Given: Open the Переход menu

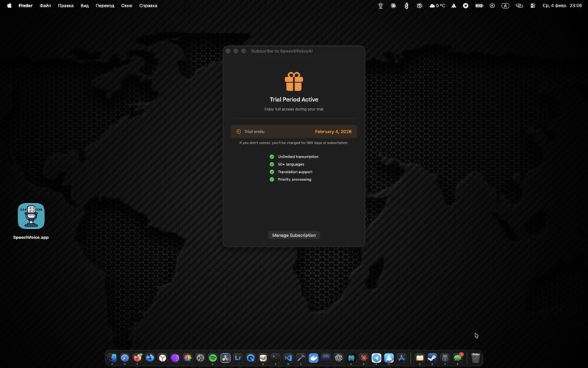Looking at the screenshot, I should [105, 6].
